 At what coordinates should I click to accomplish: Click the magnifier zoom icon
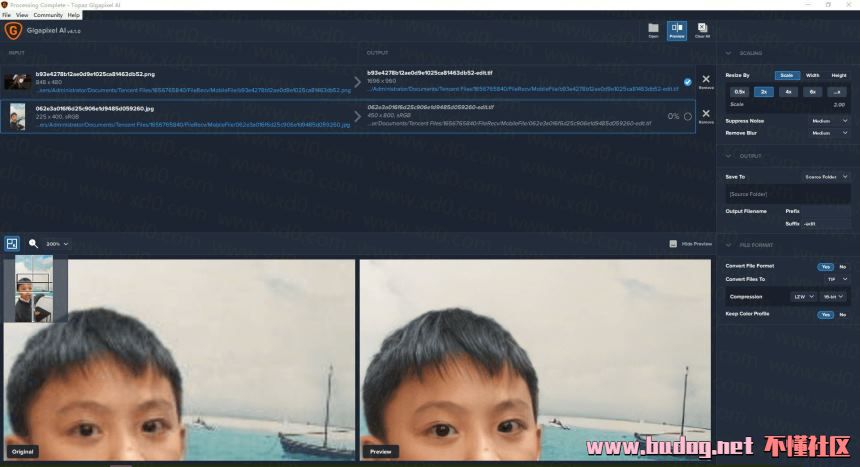(x=33, y=244)
